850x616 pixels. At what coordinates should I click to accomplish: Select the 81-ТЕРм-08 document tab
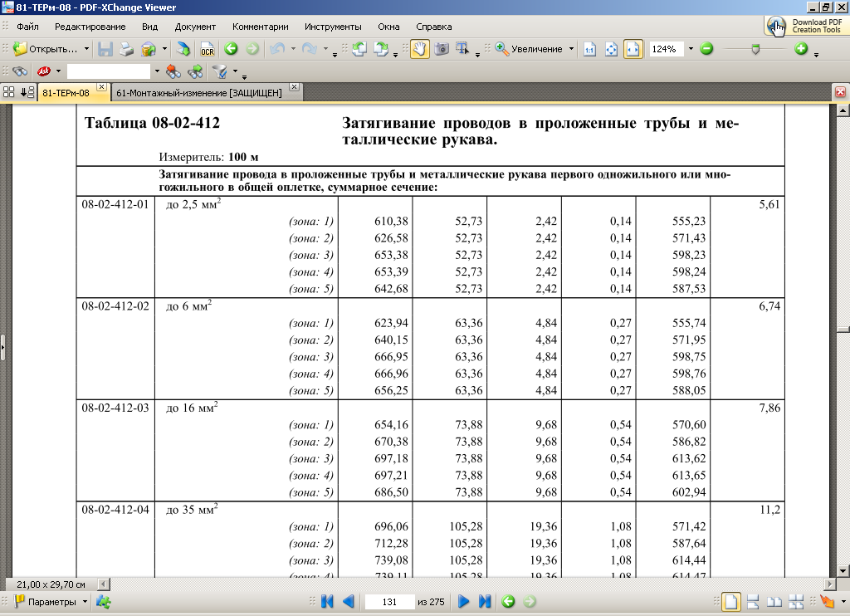point(66,93)
